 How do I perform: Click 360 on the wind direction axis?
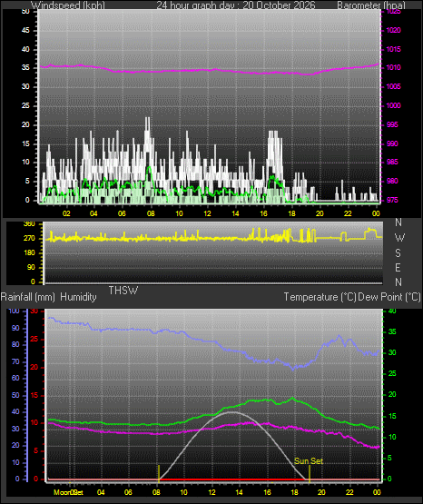[x=29, y=224]
